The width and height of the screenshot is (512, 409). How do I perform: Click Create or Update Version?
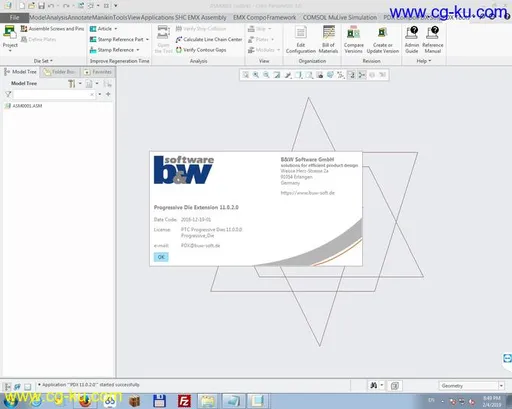pos(383,39)
